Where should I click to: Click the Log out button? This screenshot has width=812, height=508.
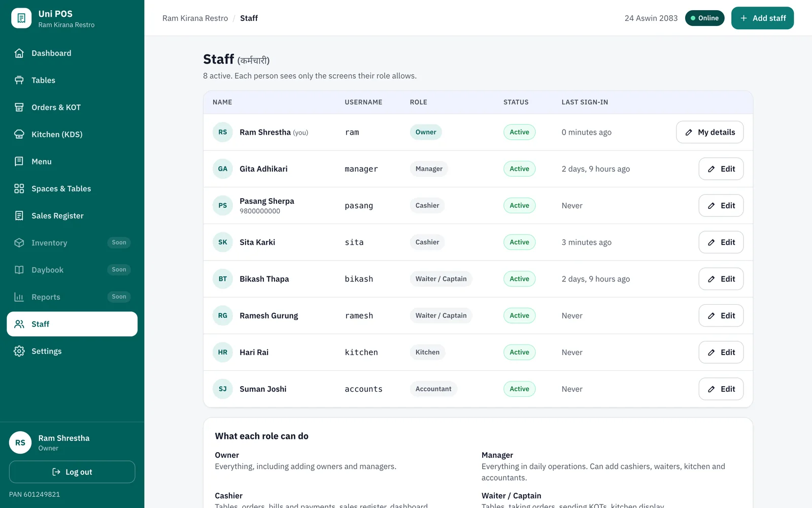72,472
